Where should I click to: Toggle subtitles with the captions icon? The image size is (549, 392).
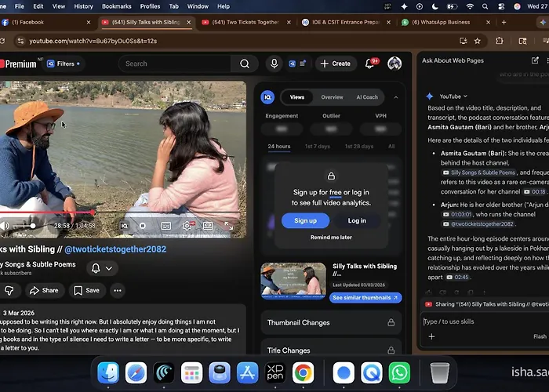pos(166,226)
